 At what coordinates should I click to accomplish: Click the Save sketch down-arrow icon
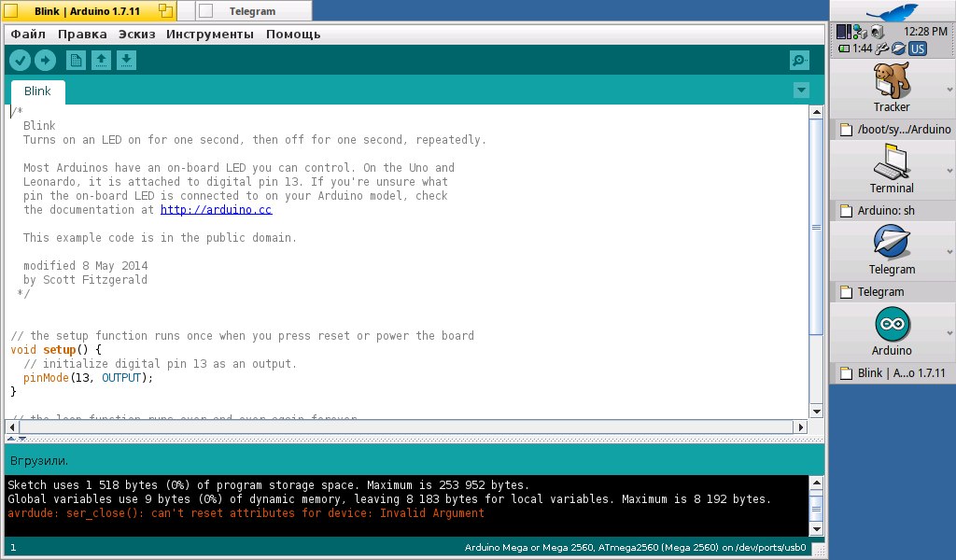pos(126,60)
